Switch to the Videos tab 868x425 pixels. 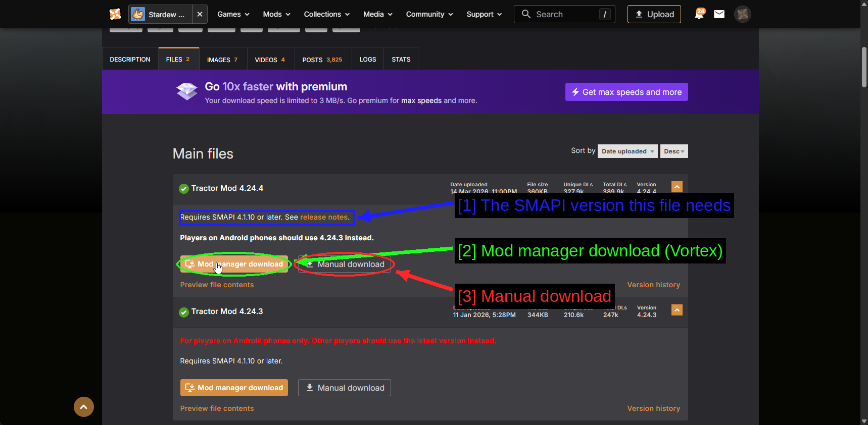pyautogui.click(x=270, y=60)
